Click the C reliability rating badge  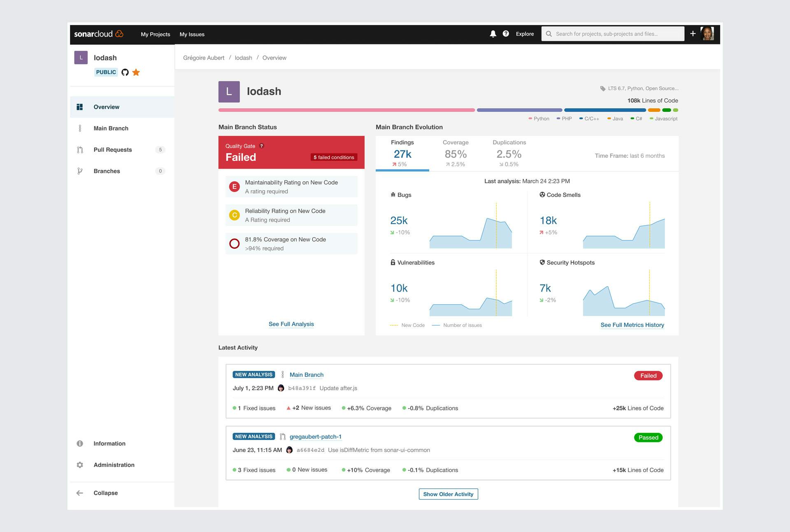(235, 215)
